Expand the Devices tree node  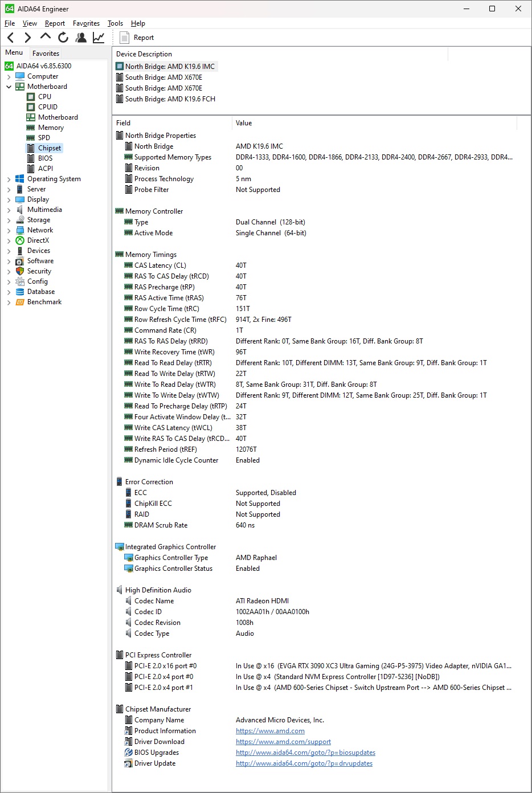tap(9, 251)
